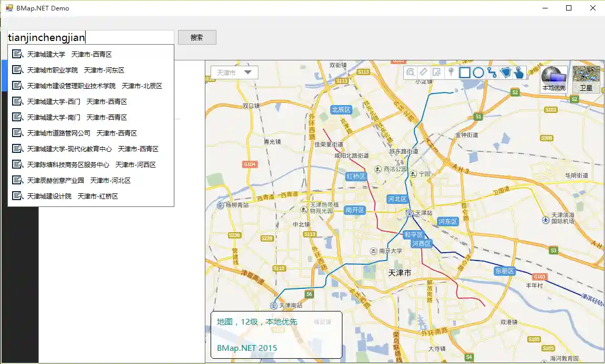Select the rectangle drawing tool
The height and width of the screenshot is (364, 605).
(465, 73)
